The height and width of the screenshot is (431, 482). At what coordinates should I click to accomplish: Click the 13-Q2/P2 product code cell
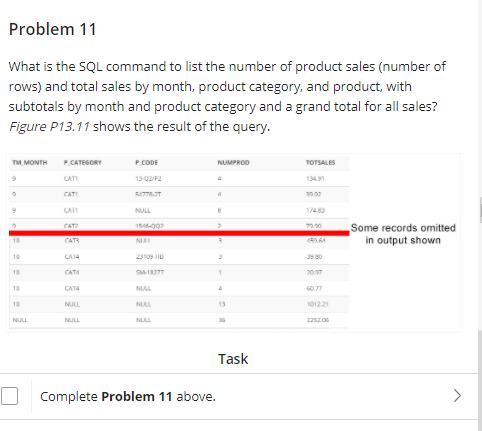148,179
